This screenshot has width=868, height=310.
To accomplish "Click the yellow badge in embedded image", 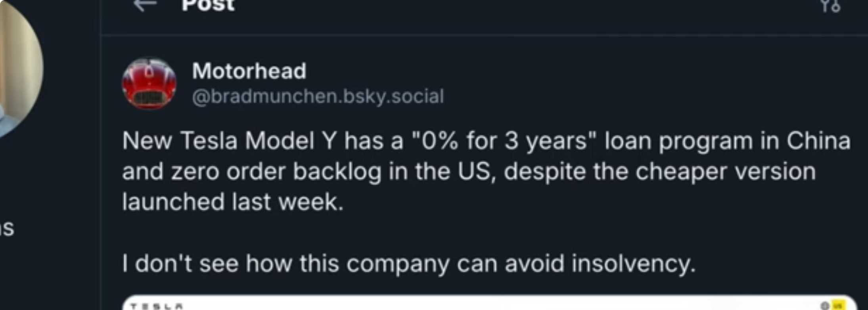I will point(838,306).
